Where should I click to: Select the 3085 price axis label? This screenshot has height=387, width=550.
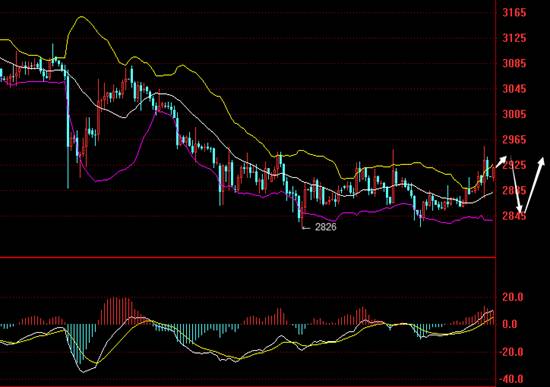click(x=514, y=64)
